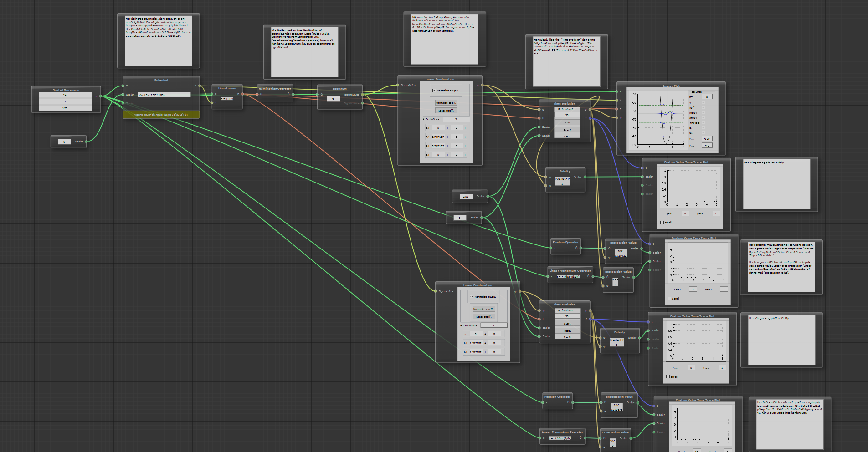Select the Energy Plot node title
This screenshot has width=868, height=452.
[x=671, y=86]
